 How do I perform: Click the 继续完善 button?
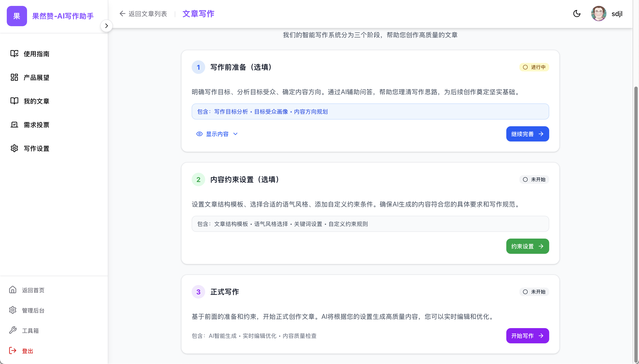pyautogui.click(x=527, y=134)
